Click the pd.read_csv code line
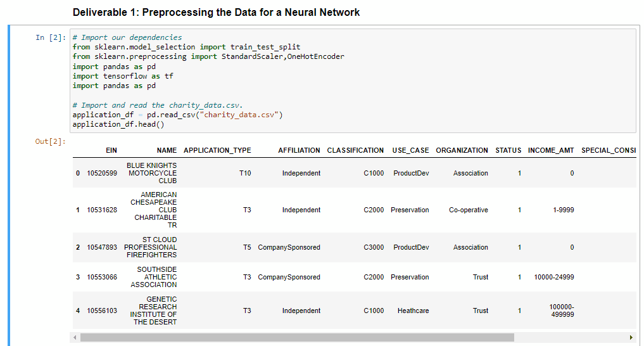The height and width of the screenshot is (346, 644). tap(177, 115)
